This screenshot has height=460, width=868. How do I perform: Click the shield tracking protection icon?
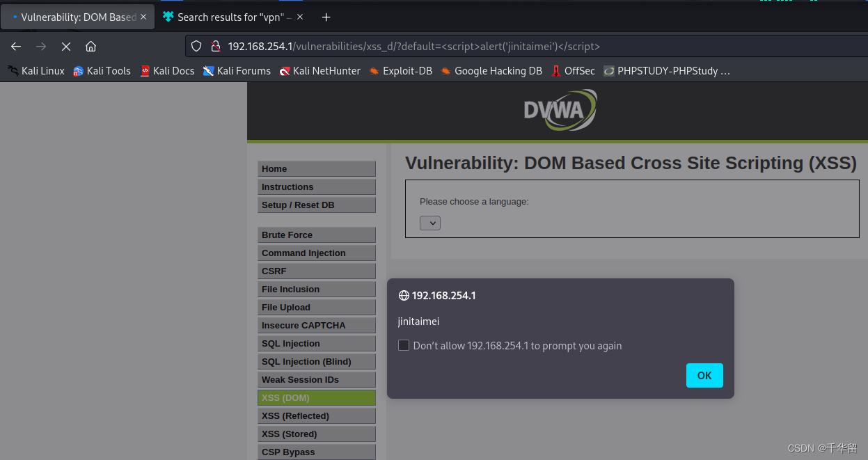[x=196, y=46]
